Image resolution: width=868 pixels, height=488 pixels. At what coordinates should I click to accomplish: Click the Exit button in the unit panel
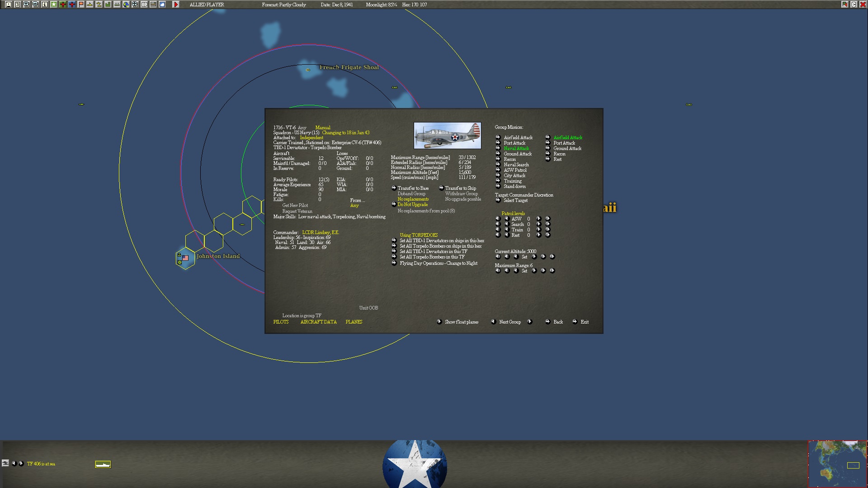pos(584,322)
